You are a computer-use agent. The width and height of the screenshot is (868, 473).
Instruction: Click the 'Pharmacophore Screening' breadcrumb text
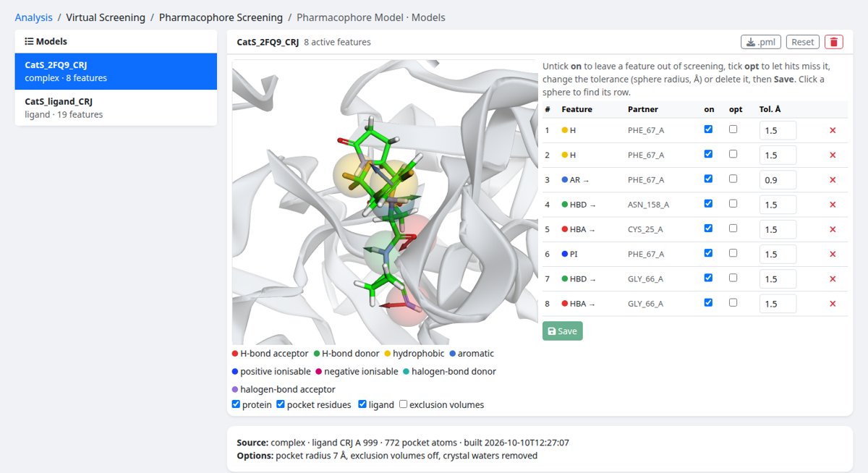(221, 17)
